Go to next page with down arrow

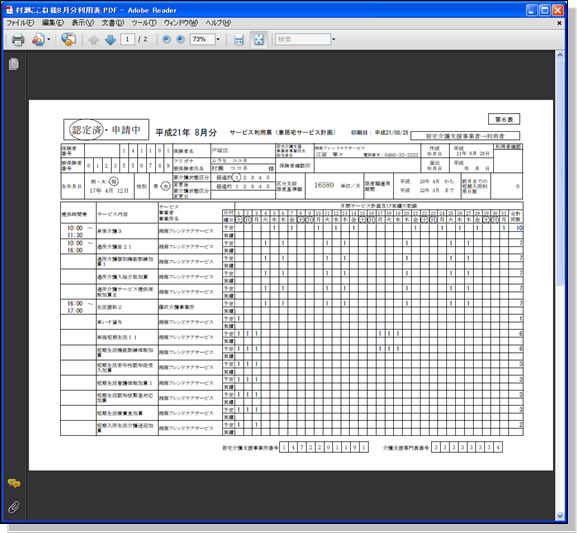tap(110, 39)
